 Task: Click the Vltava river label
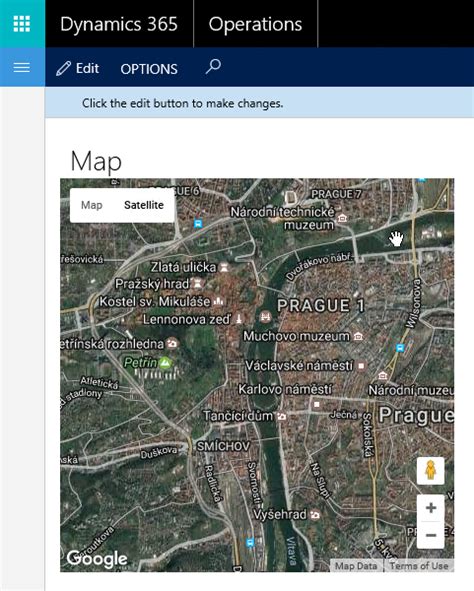point(292,550)
